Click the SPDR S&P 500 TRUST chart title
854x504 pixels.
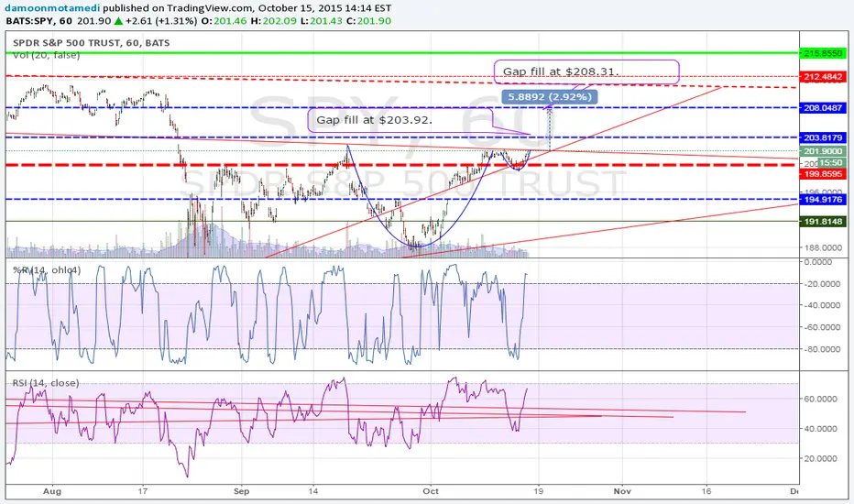coord(92,42)
